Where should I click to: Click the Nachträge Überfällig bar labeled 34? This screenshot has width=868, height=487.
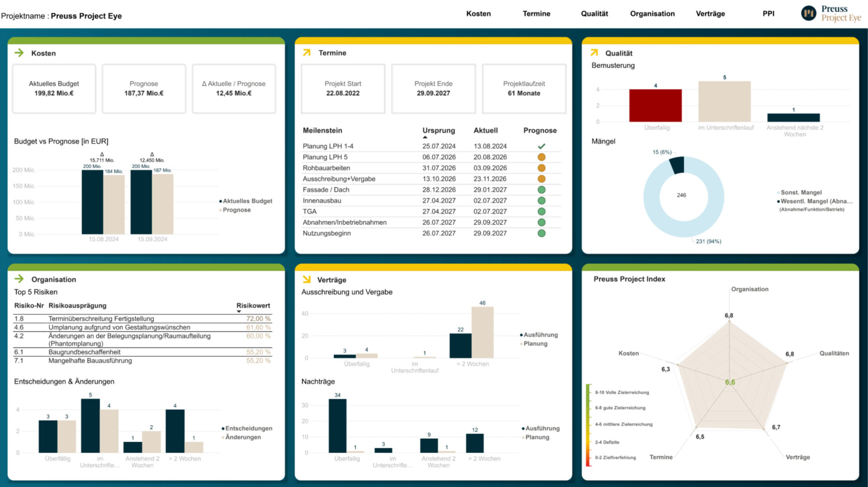pos(337,426)
